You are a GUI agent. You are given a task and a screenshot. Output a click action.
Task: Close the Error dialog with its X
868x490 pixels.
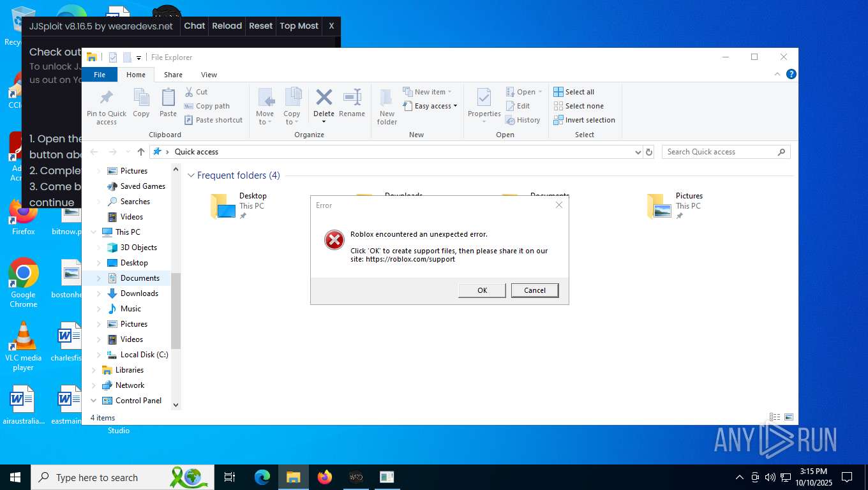pos(559,205)
